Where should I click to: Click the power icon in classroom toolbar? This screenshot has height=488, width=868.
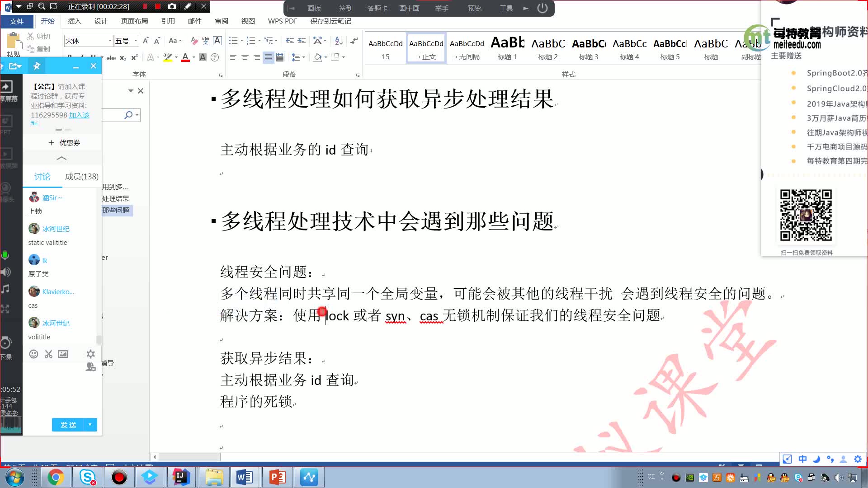(x=542, y=8)
